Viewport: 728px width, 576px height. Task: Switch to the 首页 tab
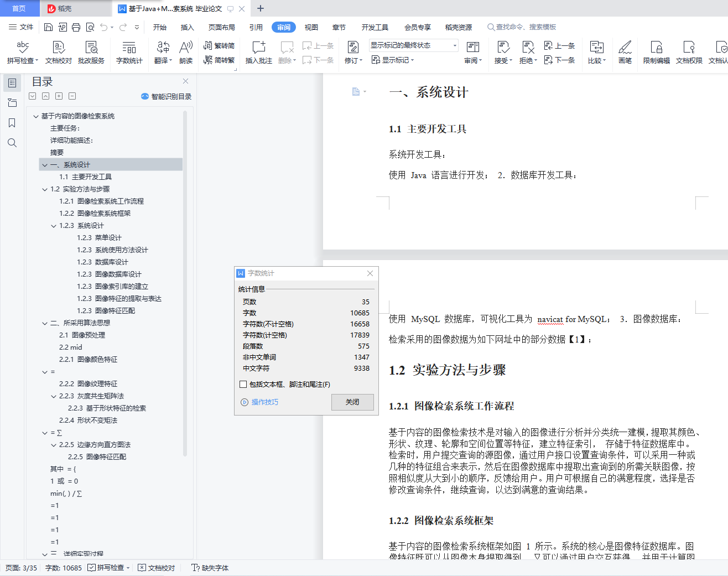19,8
